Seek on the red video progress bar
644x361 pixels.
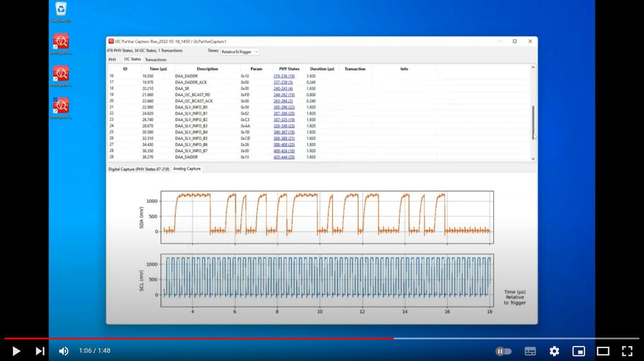(x=199, y=338)
